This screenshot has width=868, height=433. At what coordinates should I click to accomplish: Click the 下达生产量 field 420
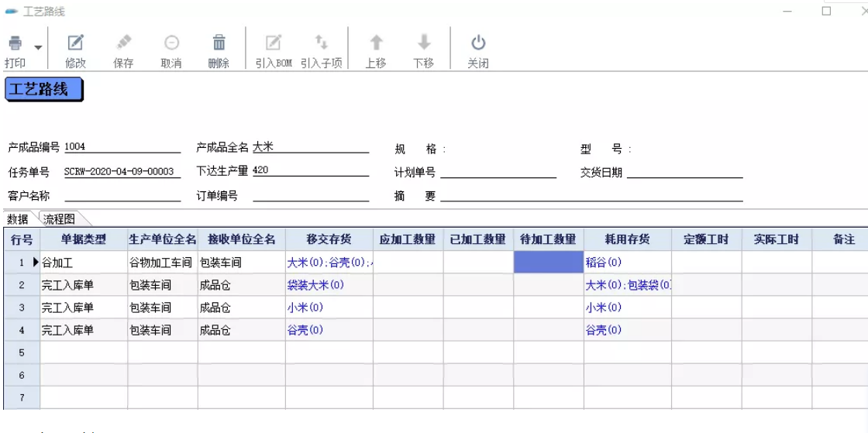(x=311, y=171)
